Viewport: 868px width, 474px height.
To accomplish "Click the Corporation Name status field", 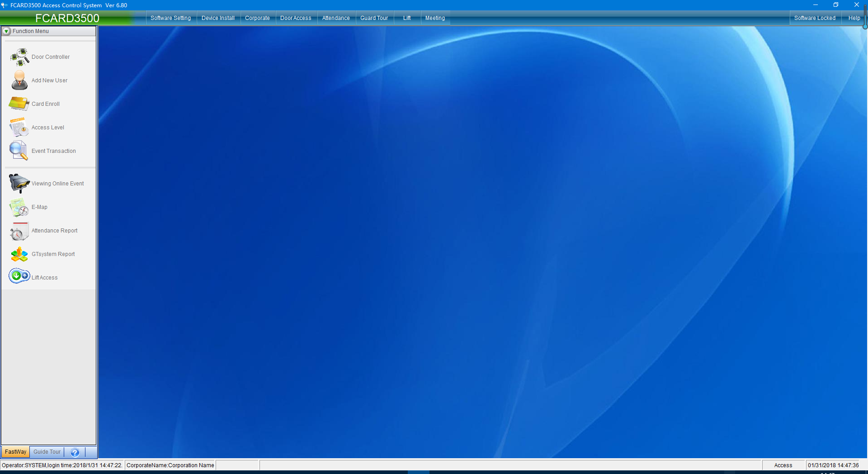I will click(x=170, y=465).
